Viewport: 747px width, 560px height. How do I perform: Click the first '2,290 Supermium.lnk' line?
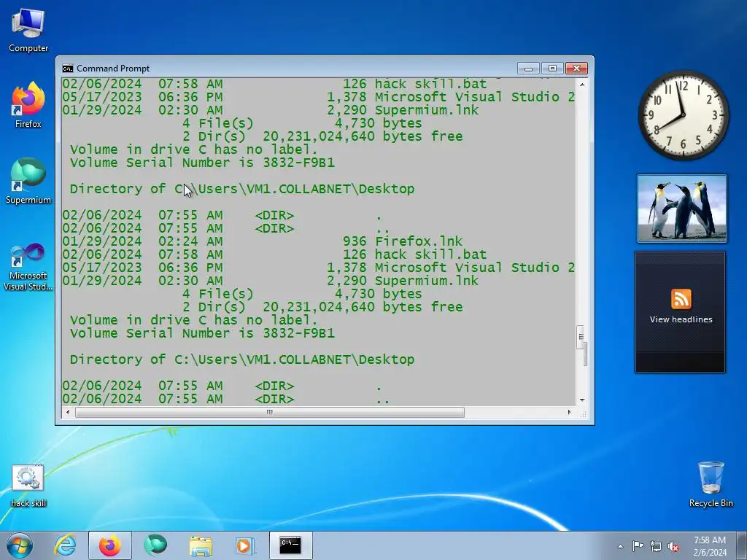403,110
